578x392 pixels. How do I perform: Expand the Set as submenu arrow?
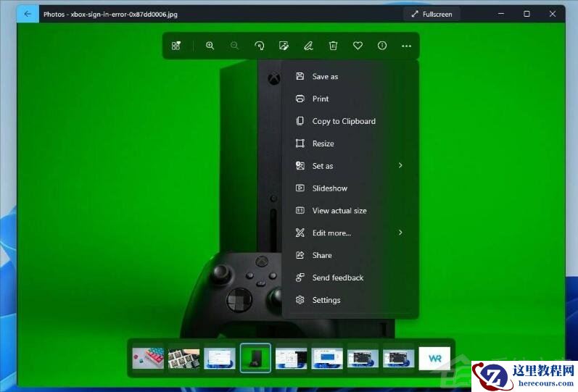pos(400,165)
